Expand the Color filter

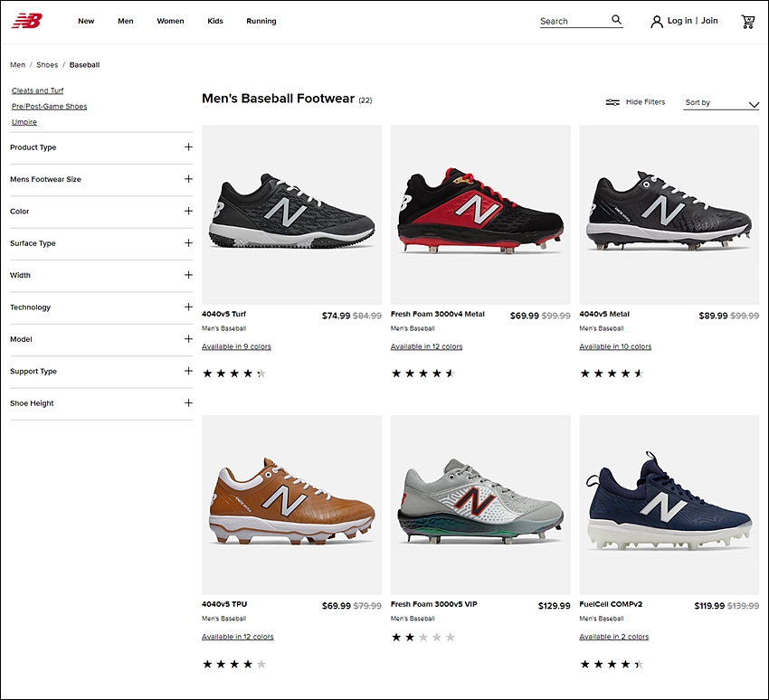point(101,212)
